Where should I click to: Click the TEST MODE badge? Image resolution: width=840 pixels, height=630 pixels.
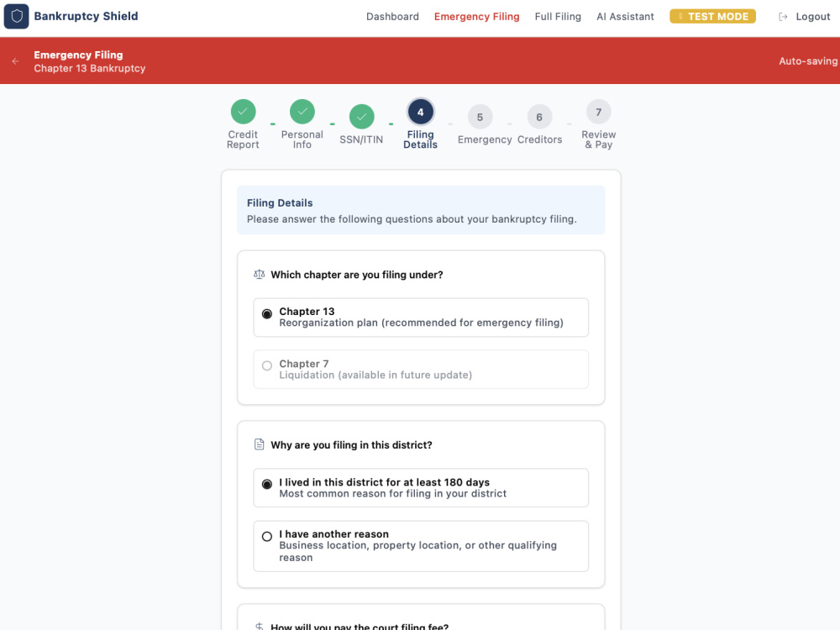[712, 17]
